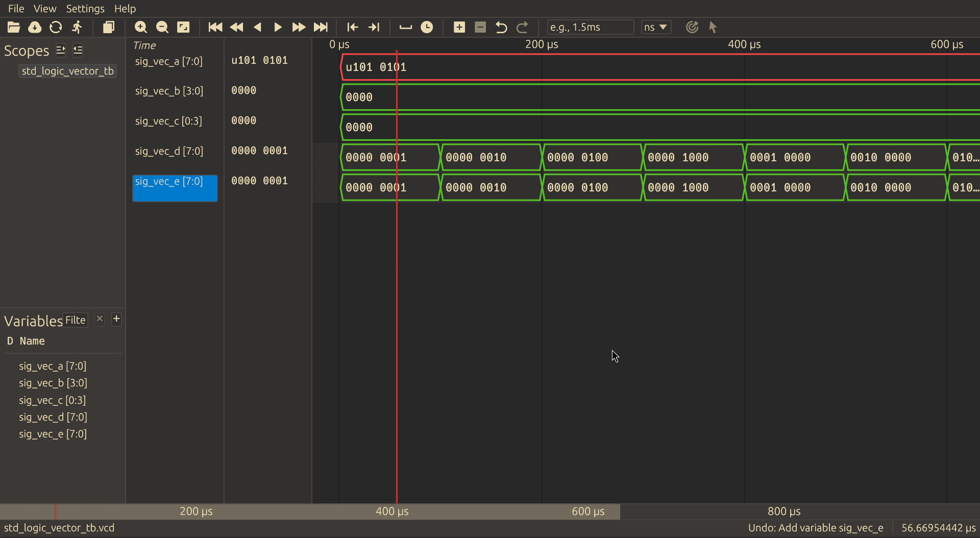980x538 pixels.
Task: Open a waveform file with the folder icon
Action: click(x=14, y=27)
